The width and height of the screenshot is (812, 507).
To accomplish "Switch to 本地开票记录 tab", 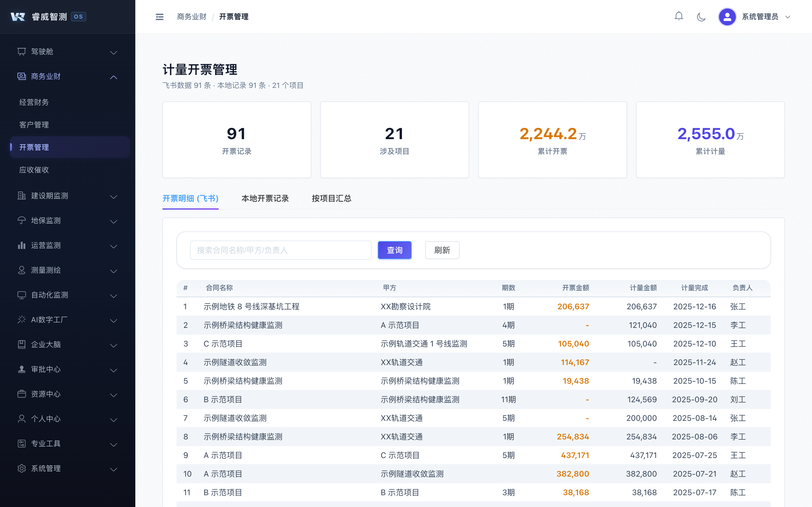I will 265,199.
